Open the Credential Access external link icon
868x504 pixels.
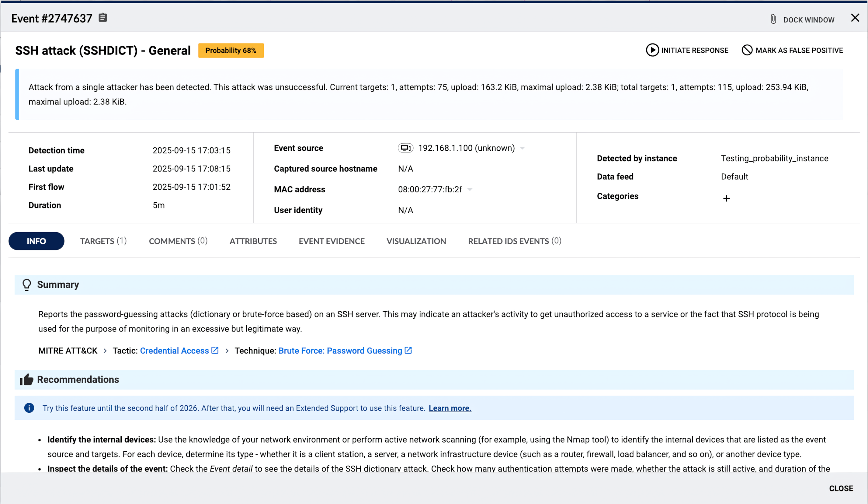[x=215, y=351]
